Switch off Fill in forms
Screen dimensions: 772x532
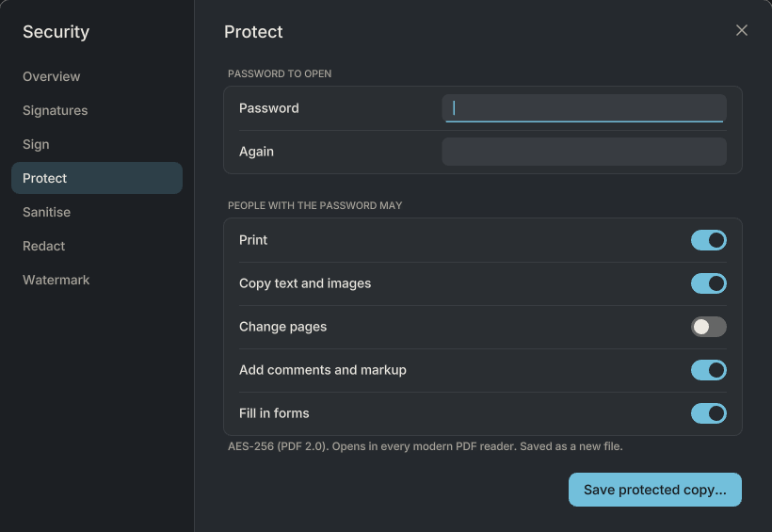coord(709,413)
